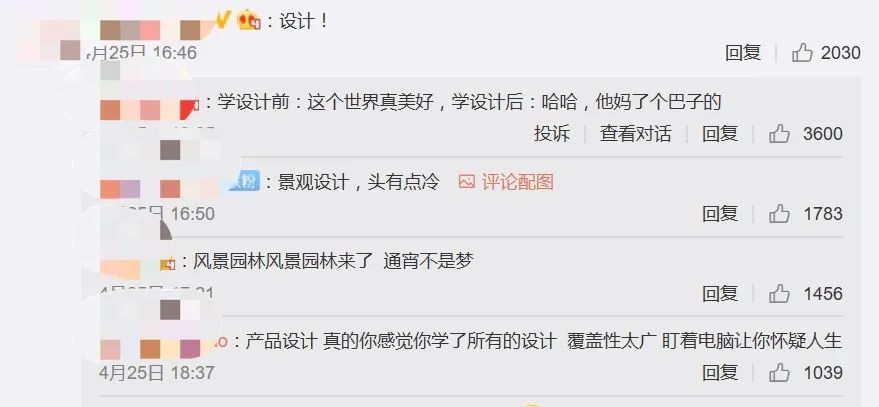Reply to the 学设计前 comment

(720, 134)
